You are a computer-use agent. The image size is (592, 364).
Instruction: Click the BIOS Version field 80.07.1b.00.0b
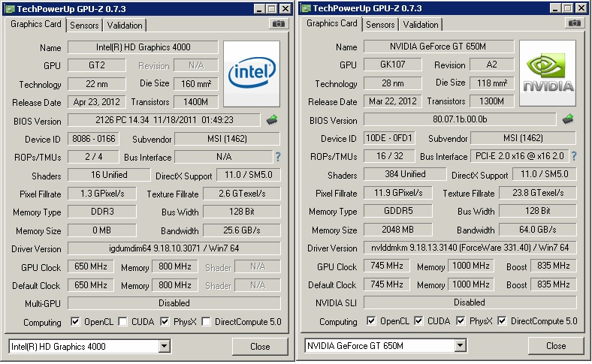click(460, 119)
